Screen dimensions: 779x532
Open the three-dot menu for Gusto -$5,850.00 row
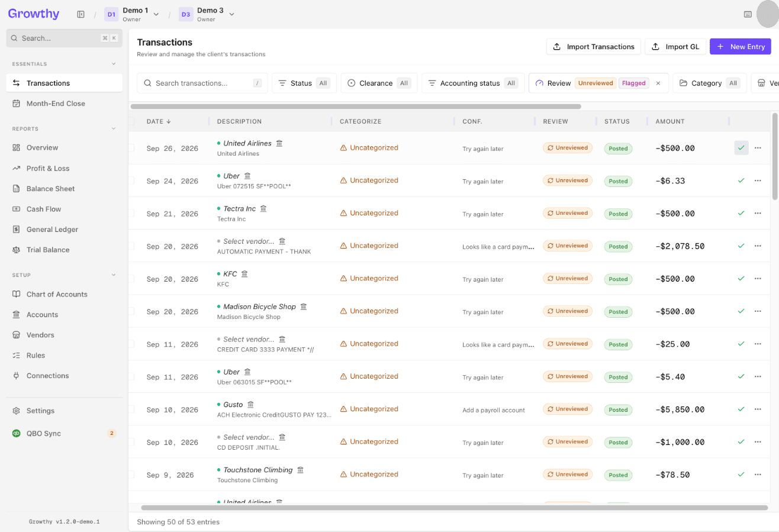click(758, 409)
